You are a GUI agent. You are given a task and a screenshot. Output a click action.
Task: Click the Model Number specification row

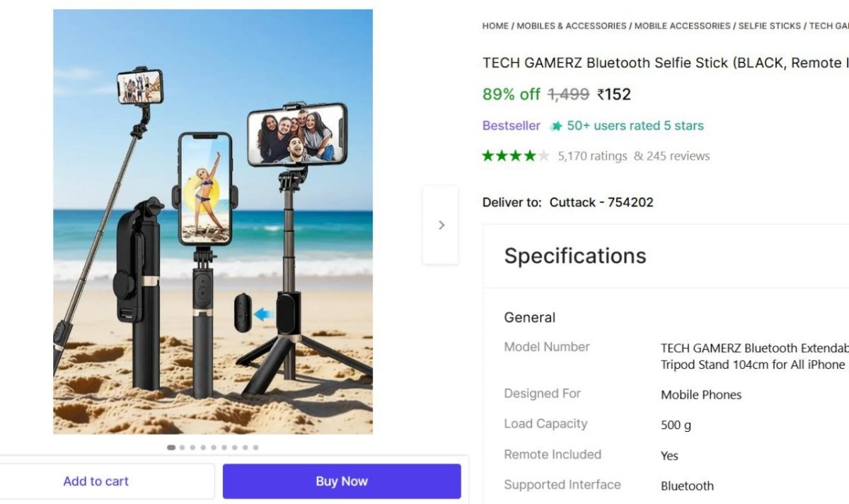click(x=547, y=347)
